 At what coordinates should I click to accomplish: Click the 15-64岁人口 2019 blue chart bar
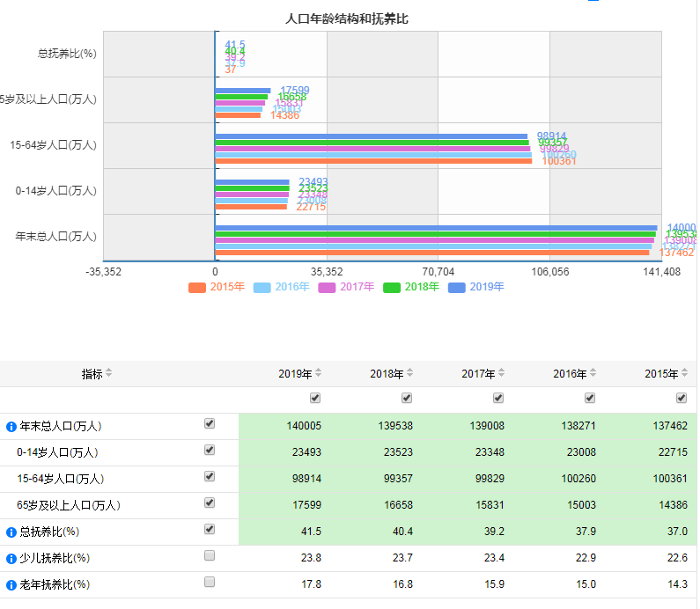click(x=372, y=136)
